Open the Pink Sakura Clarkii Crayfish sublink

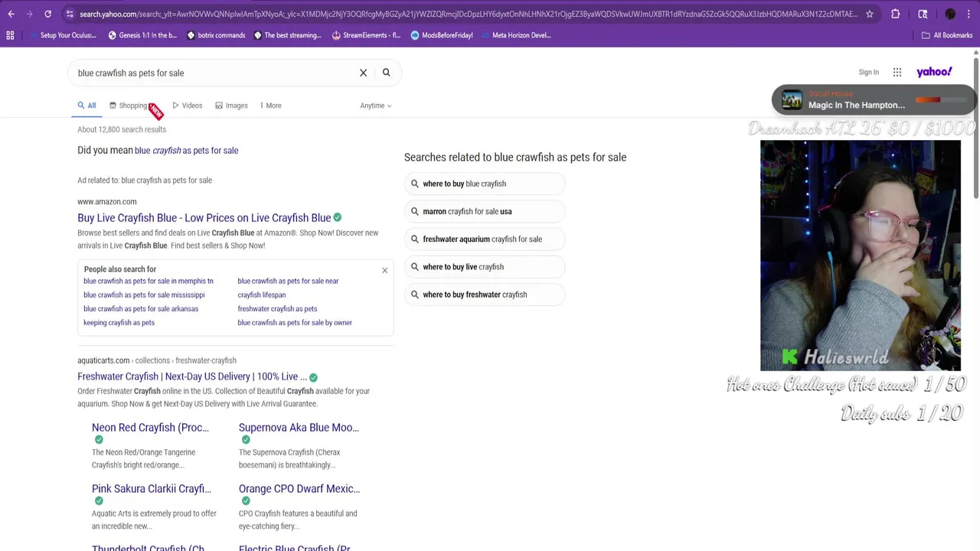click(152, 488)
